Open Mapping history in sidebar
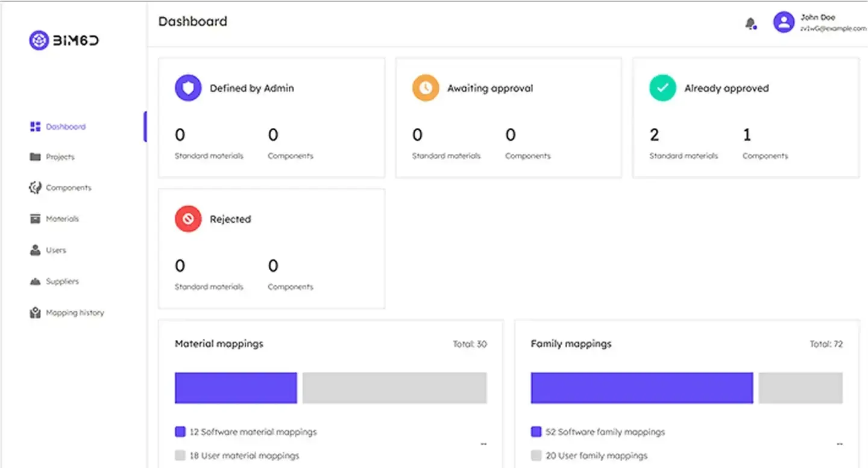Image resolution: width=868 pixels, height=468 pixels. click(x=74, y=313)
